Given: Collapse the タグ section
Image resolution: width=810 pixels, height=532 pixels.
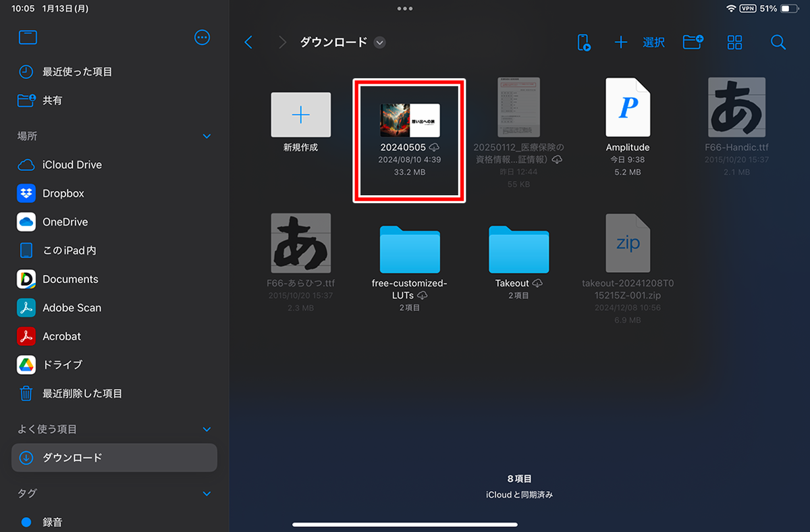Looking at the screenshot, I should [207, 494].
